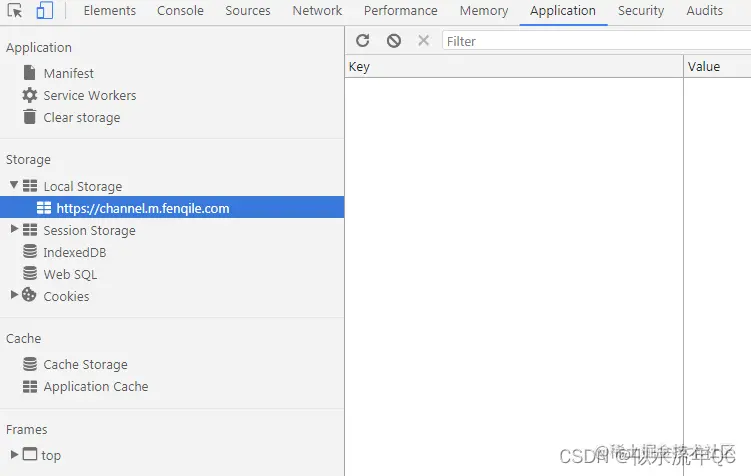Screen dimensions: 751x476
Task: Select https://channel.m.fenqile.com storage entry
Action: (172, 207)
